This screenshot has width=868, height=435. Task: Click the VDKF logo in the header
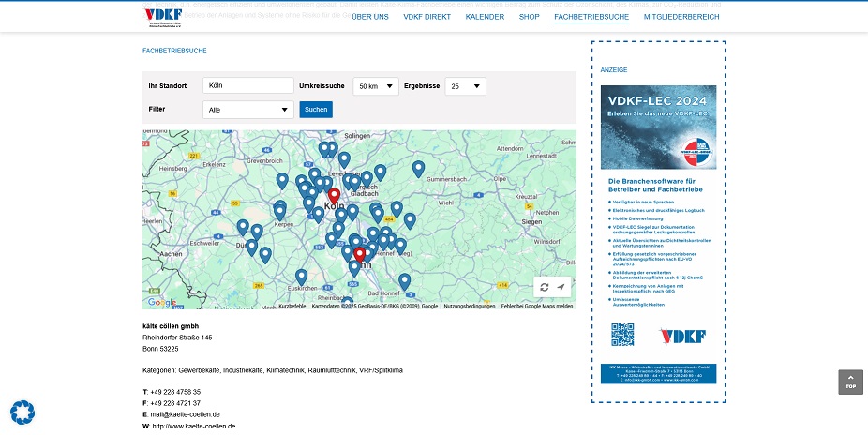coord(163,17)
